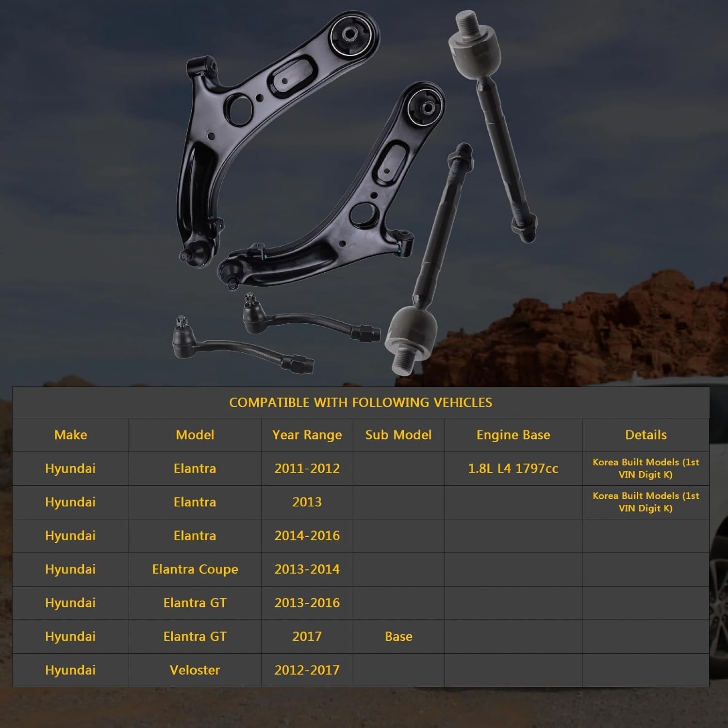Click the Model column header
The image size is (728, 728).
(x=195, y=435)
